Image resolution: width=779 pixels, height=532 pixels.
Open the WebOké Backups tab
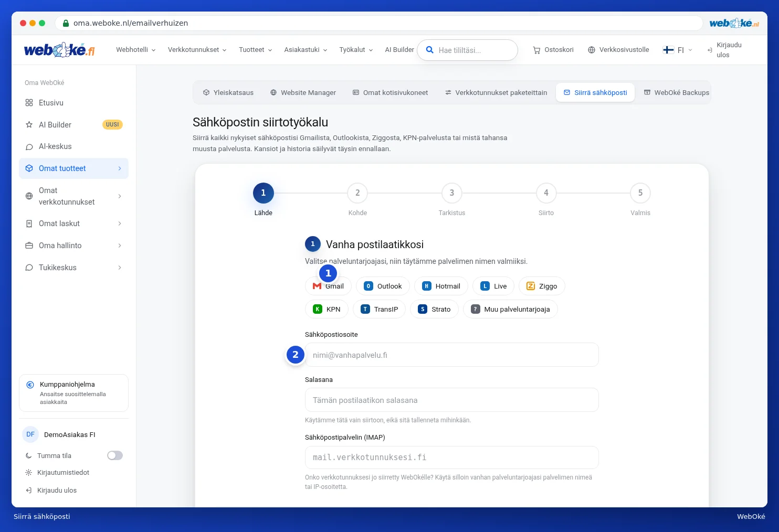[677, 92]
